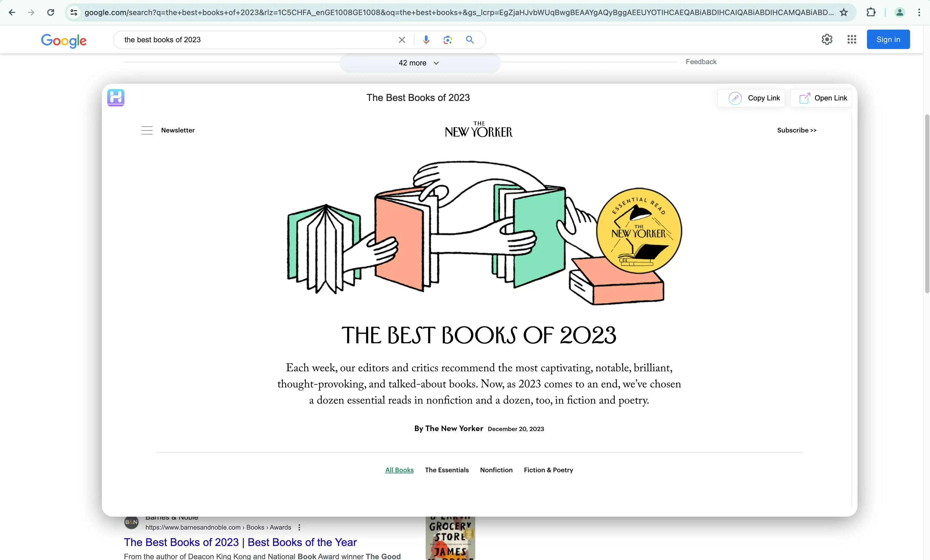Expand the 42 more dropdown
This screenshot has width=930, height=560.
[420, 63]
